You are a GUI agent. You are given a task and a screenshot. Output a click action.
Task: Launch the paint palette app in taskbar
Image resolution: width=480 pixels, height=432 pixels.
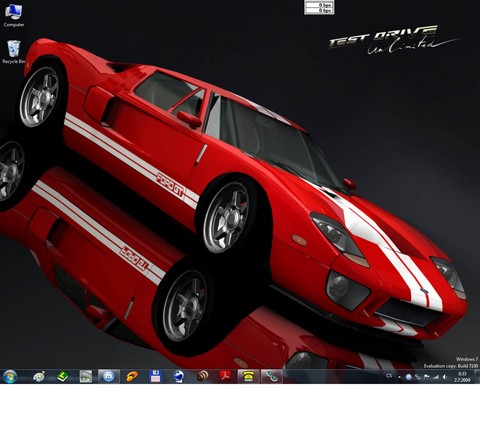point(39,377)
